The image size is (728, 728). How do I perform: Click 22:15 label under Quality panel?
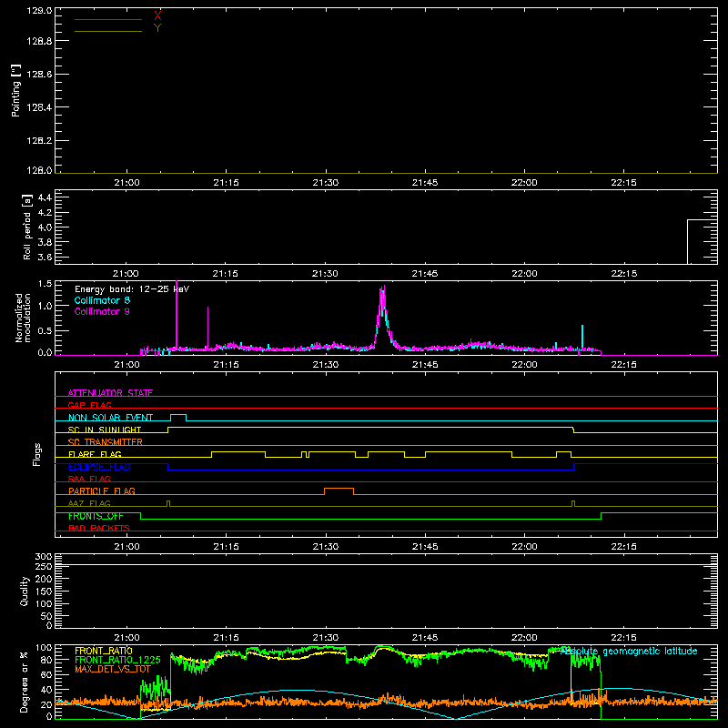(623, 638)
